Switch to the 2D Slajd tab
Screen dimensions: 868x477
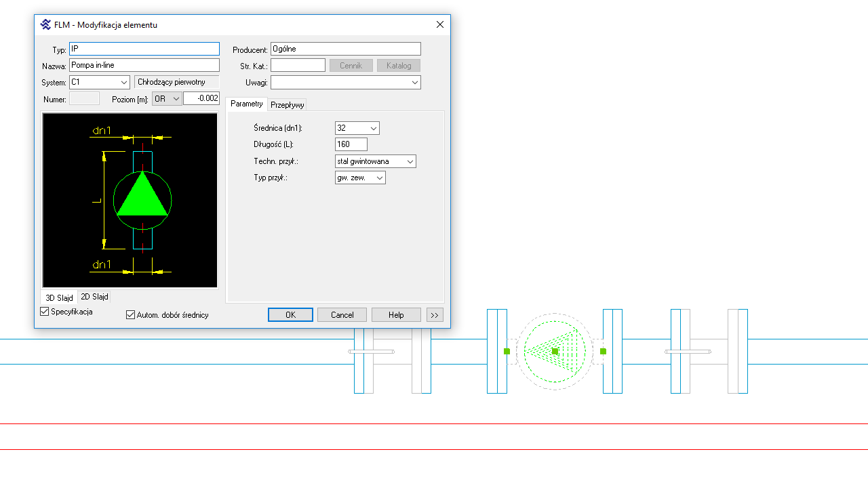94,297
